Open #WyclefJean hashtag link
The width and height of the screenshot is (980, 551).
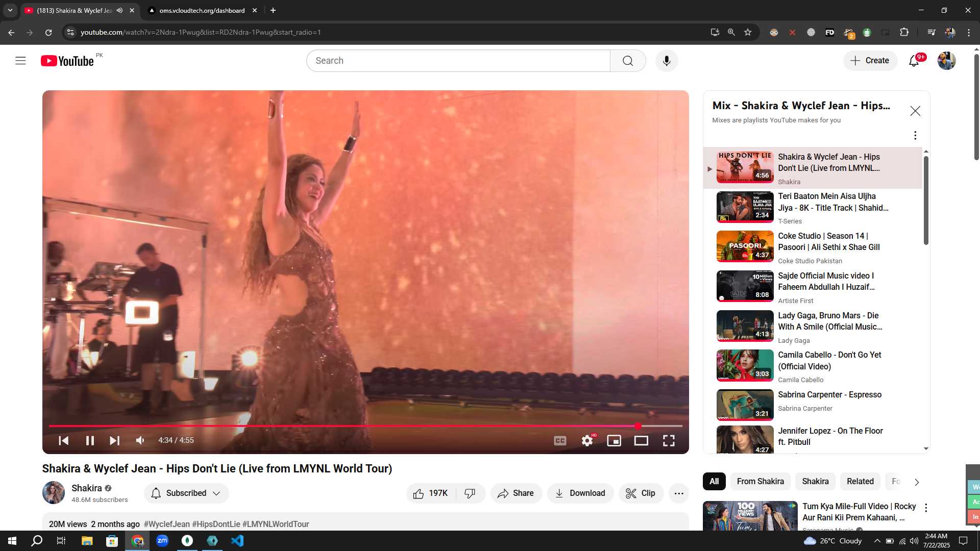[166, 524]
